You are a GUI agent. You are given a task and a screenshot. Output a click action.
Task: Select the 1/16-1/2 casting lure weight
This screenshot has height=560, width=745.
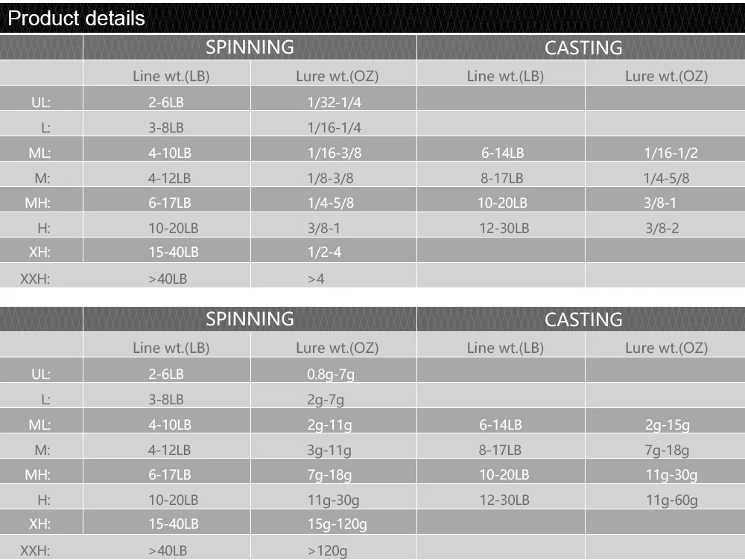(x=670, y=153)
